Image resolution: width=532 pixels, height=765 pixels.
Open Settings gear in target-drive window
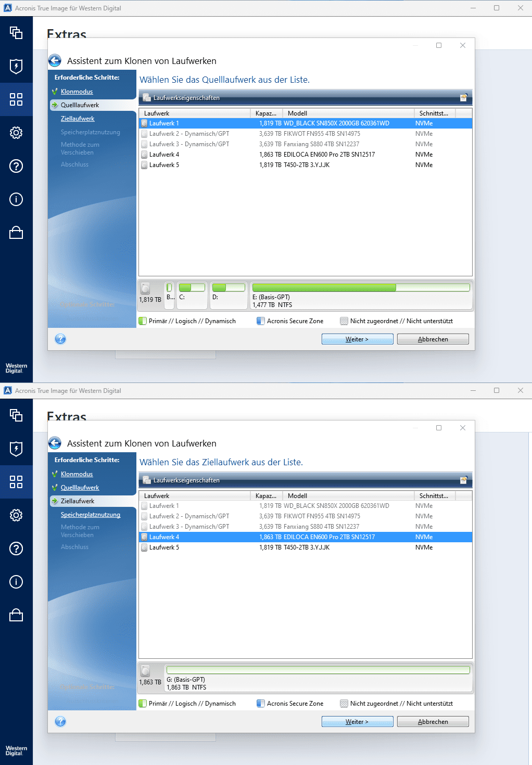pyautogui.click(x=16, y=515)
